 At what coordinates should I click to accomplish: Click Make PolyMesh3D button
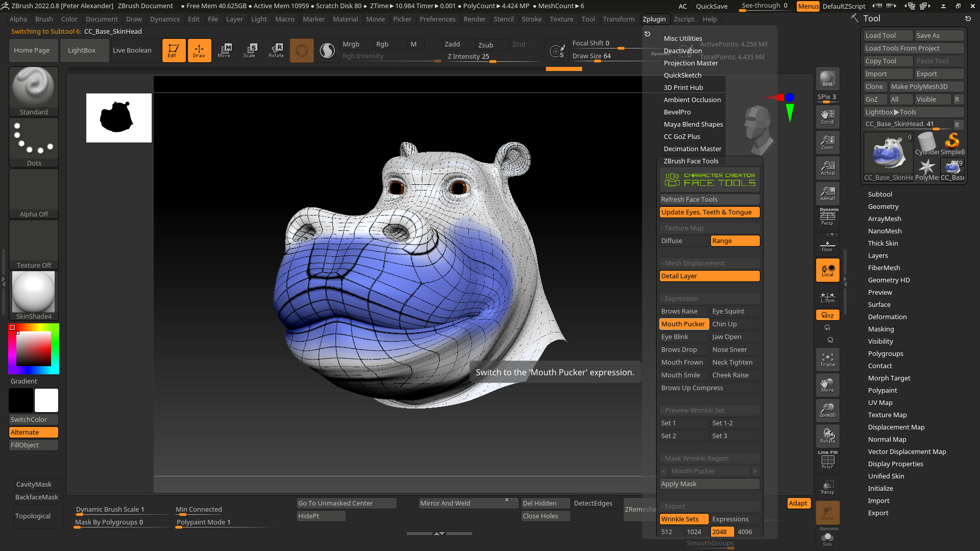pos(926,86)
